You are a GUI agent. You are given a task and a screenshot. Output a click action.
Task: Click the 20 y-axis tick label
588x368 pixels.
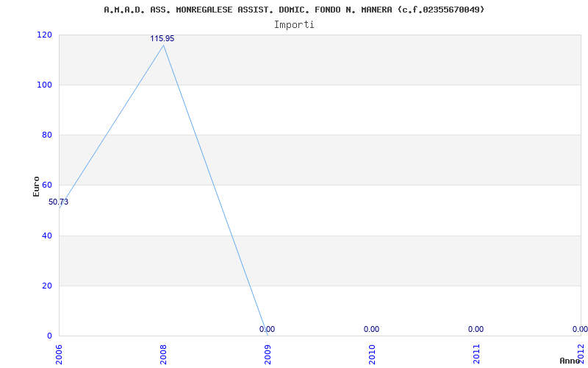tap(46, 286)
